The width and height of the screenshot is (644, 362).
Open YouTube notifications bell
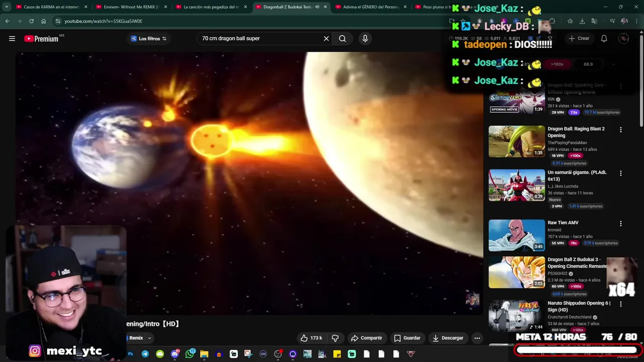[x=604, y=39]
